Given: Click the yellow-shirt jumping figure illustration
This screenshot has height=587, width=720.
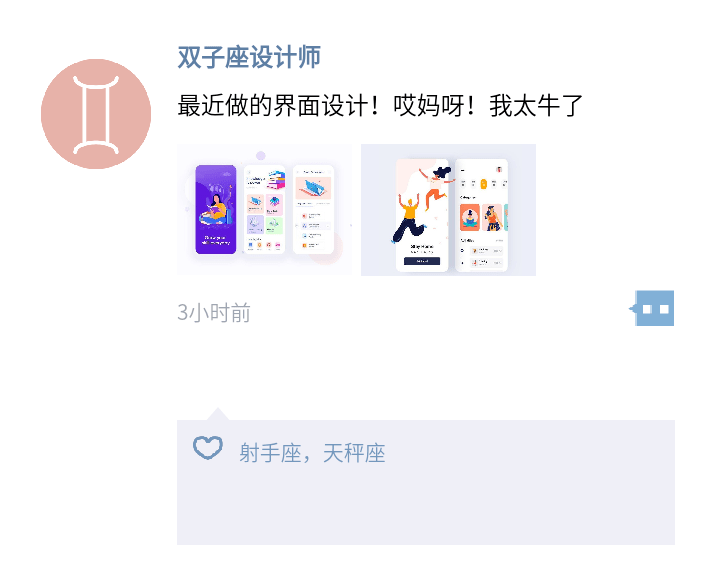Looking at the screenshot, I should (409, 218).
